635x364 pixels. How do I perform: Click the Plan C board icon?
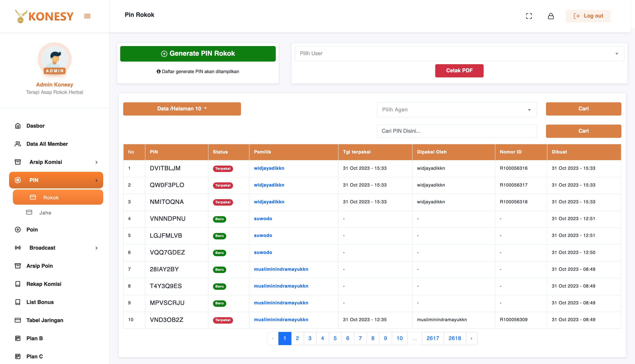pos(18,356)
